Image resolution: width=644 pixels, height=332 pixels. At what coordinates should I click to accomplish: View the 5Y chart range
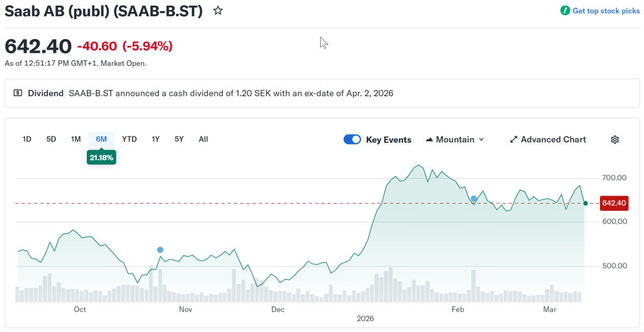coord(179,139)
